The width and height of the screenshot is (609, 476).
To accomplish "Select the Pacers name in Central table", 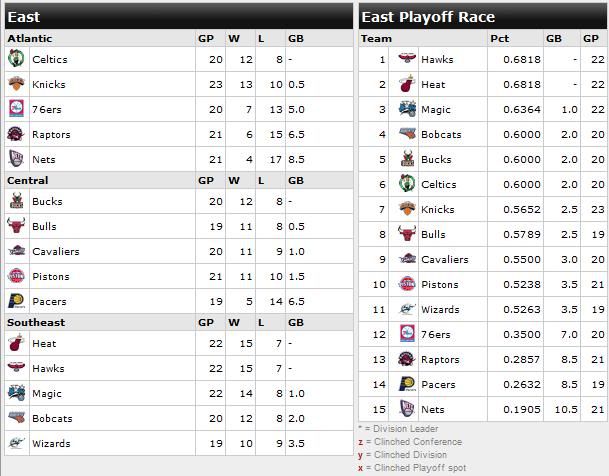I will [49, 301].
